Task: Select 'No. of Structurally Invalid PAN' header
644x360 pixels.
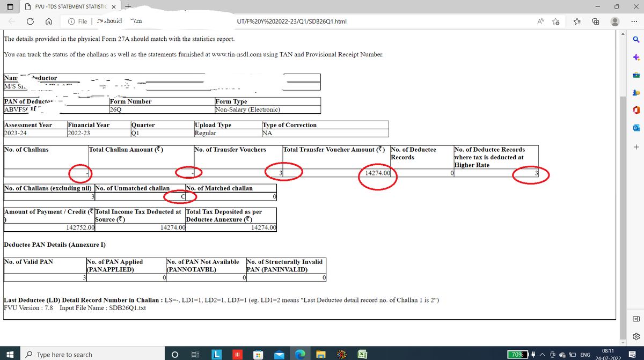Action: [284, 266]
